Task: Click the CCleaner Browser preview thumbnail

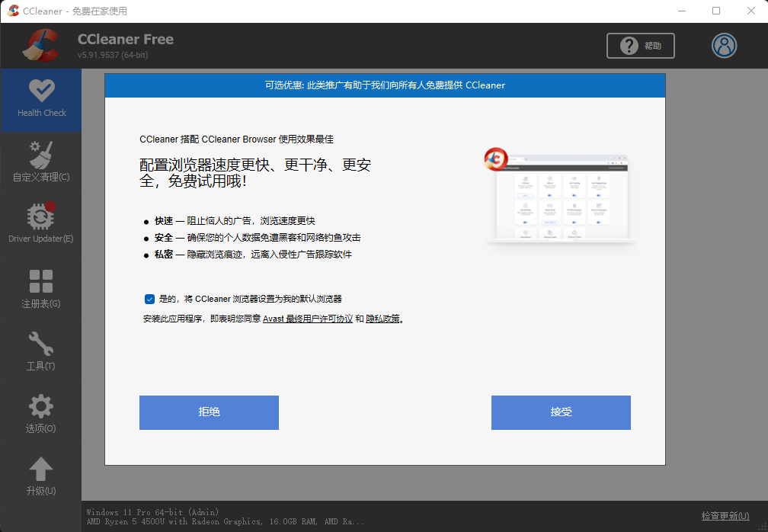Action: [561, 196]
